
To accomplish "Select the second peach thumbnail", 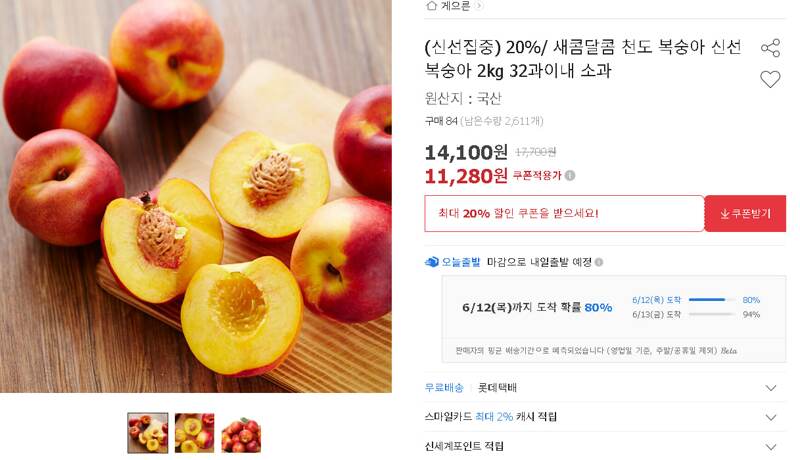I will 194,433.
